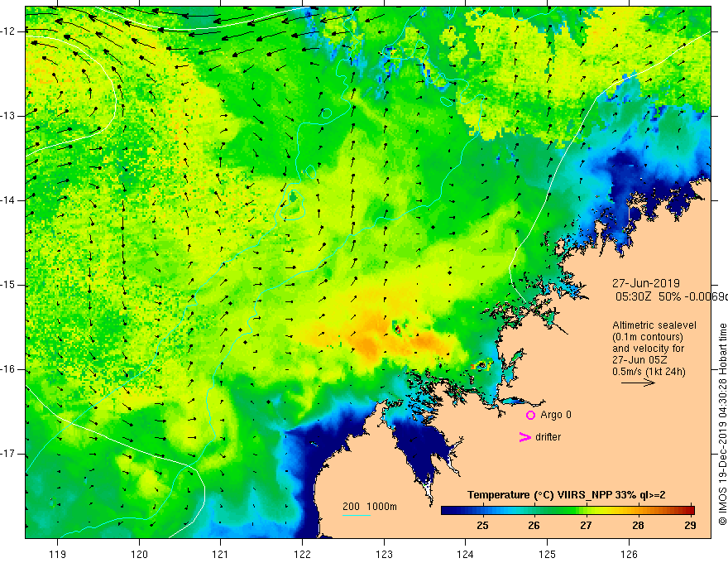Viewport: 728px width, 563px height.
Task: Click latitude label '-13' on left axis
Action: click(x=8, y=116)
